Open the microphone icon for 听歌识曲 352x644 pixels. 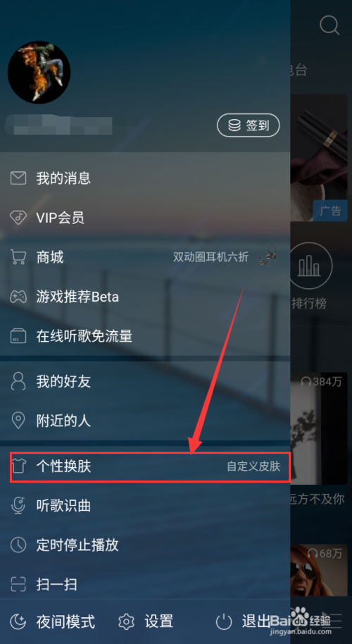click(x=18, y=506)
